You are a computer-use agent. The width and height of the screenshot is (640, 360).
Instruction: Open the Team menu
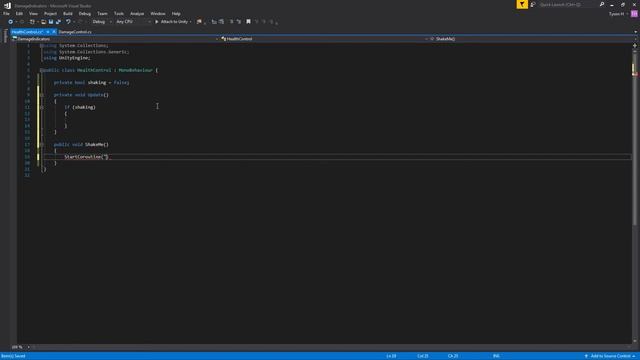[102, 14]
